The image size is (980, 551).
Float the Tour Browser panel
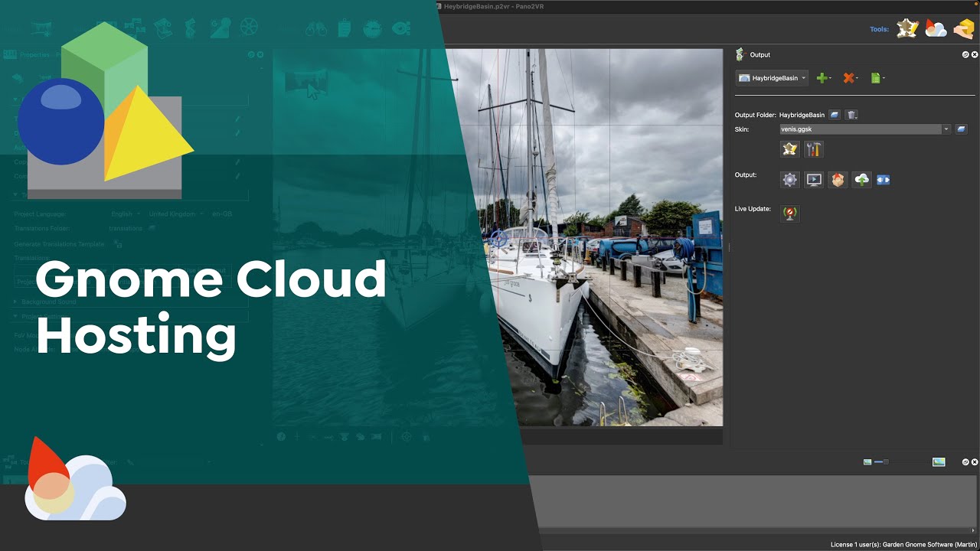(x=965, y=462)
